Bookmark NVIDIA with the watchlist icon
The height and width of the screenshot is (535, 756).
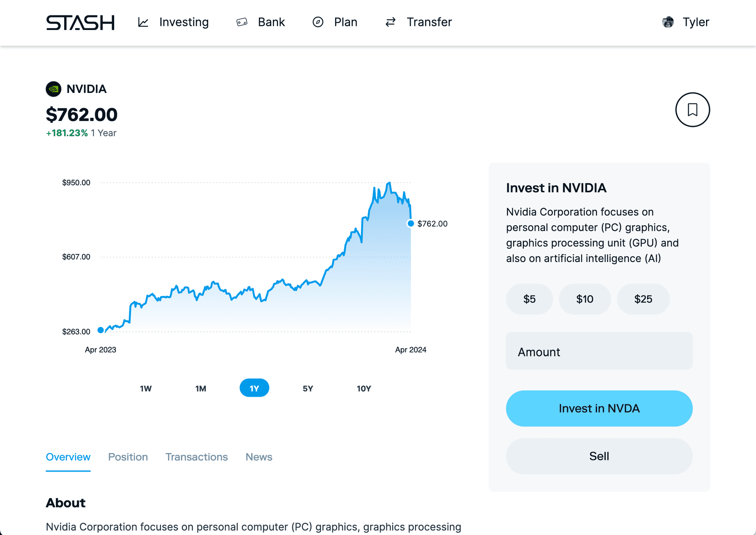click(693, 110)
